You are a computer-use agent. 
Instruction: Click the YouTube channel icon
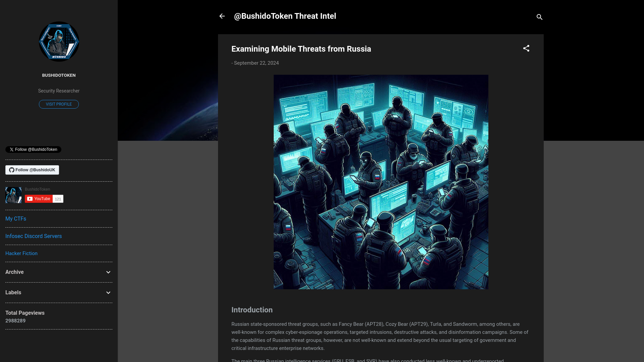point(14,194)
